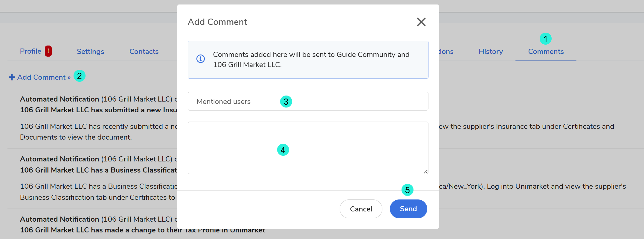Open the Profile tab
Image resolution: width=644 pixels, height=239 pixels.
pyautogui.click(x=30, y=52)
